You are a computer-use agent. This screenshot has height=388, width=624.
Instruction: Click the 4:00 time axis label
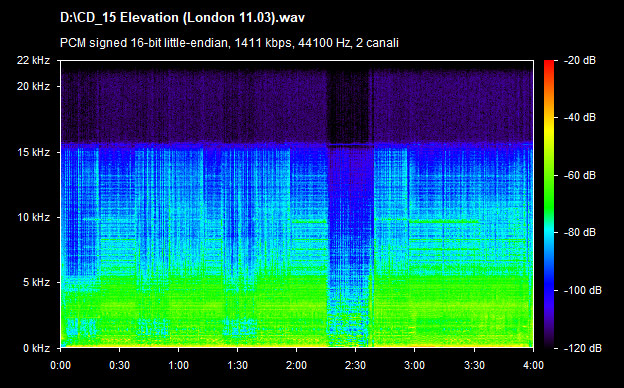[533, 365]
